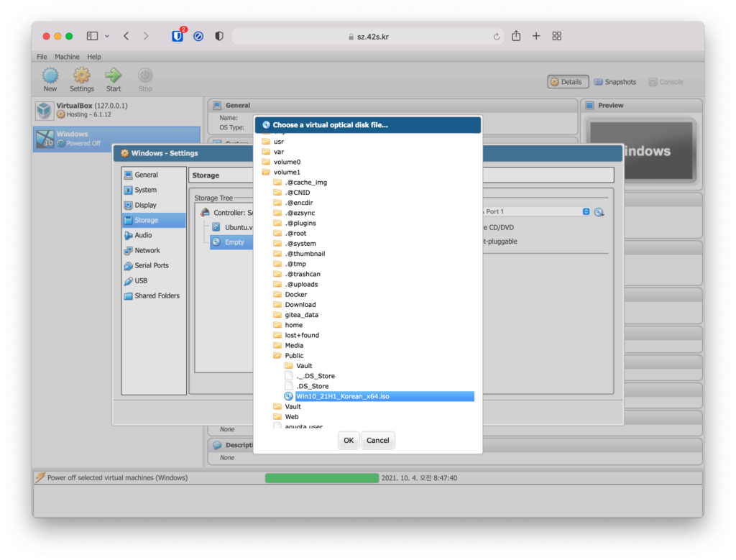The height and width of the screenshot is (560, 736).
Task: Select the home folder
Action: click(x=294, y=325)
